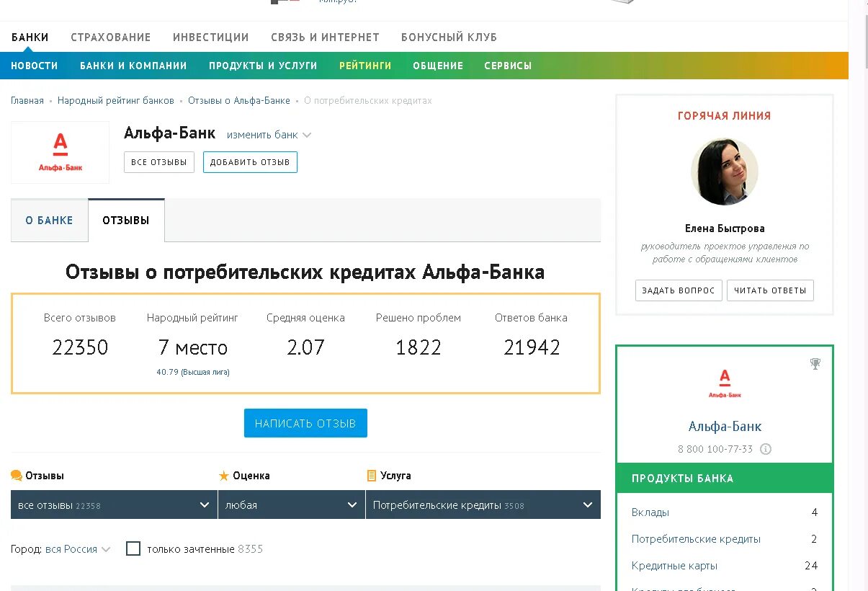The image size is (868, 591).
Task: Click the Альфа-Банк name link in sidebar
Action: tap(725, 427)
